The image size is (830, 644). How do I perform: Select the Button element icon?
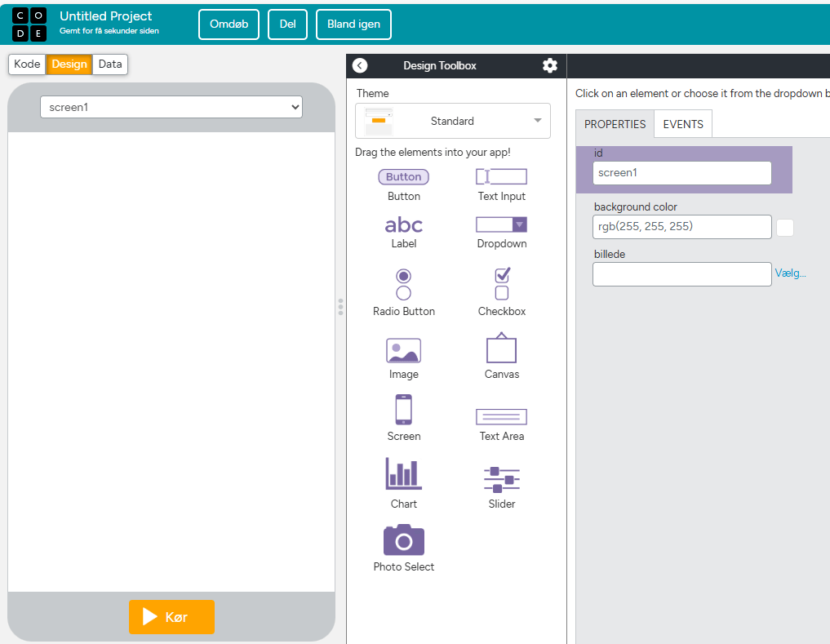403,177
